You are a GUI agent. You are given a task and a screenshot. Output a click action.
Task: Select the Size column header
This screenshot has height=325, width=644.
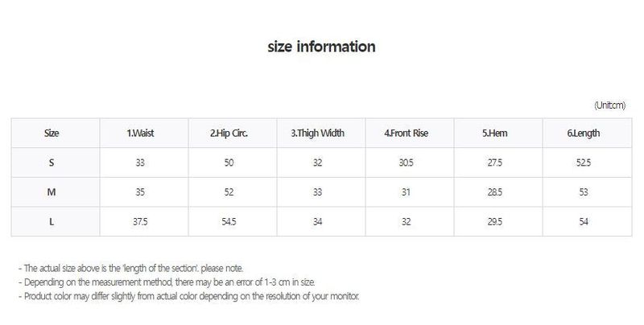click(56, 133)
